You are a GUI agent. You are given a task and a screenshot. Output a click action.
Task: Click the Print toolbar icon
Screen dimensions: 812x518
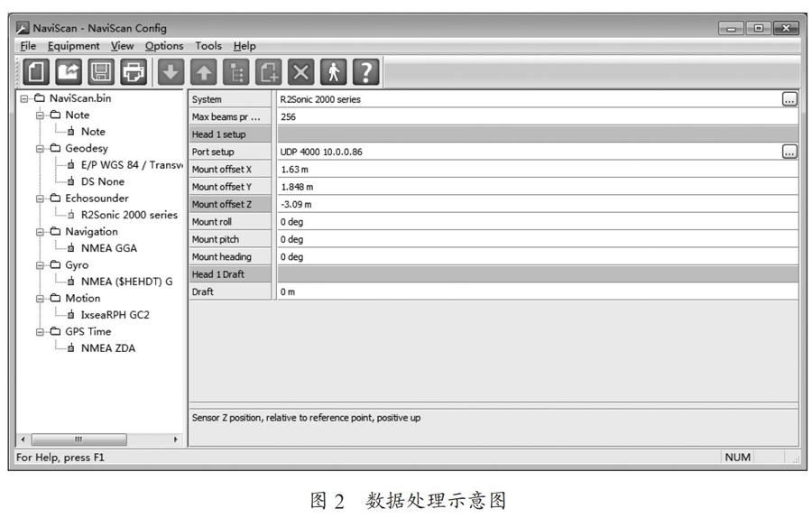(134, 71)
